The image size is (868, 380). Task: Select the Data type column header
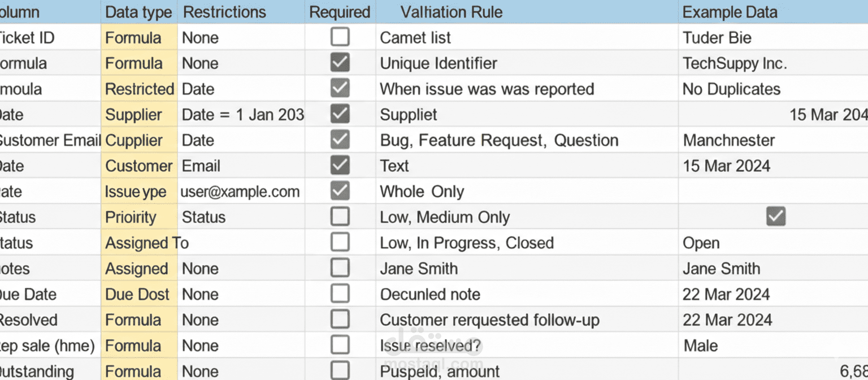(x=139, y=12)
